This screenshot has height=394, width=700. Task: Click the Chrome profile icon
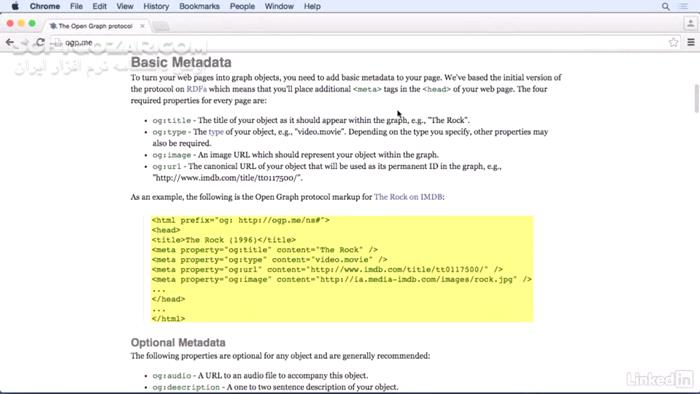click(x=690, y=23)
